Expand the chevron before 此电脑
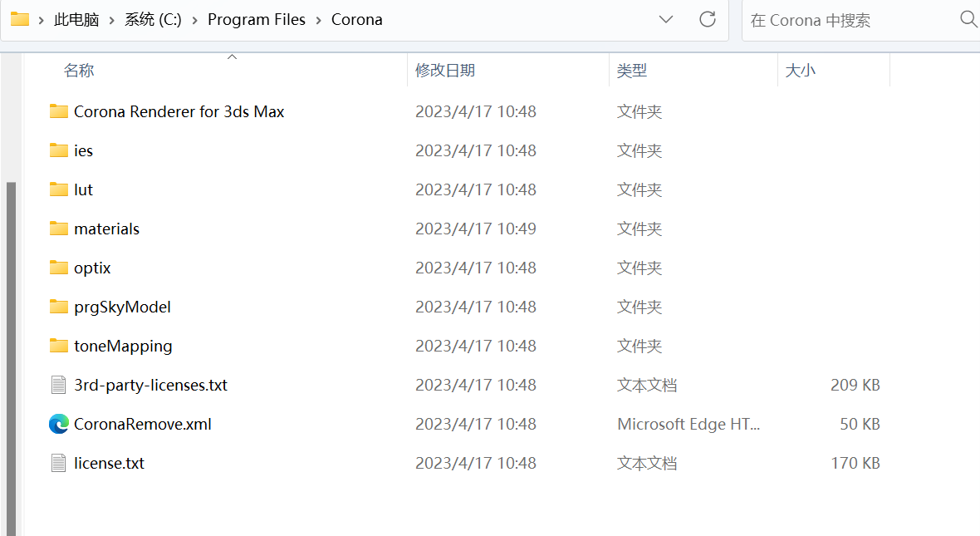The image size is (980, 536). (42, 20)
